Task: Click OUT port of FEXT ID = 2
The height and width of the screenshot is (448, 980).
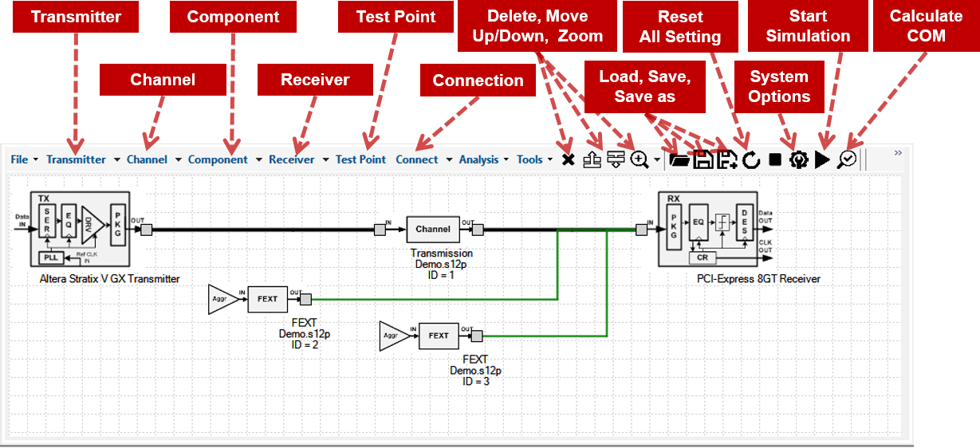Action: 305,300
